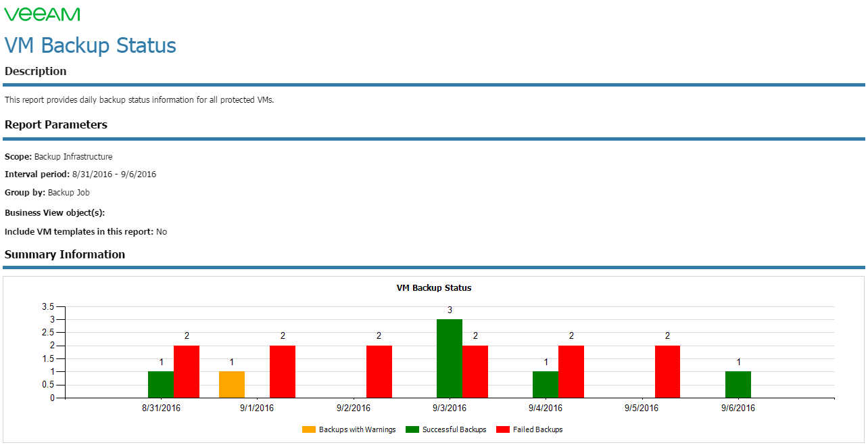Click the 2.5 value on the y-axis
This screenshot has width=868, height=445.
tap(48, 333)
